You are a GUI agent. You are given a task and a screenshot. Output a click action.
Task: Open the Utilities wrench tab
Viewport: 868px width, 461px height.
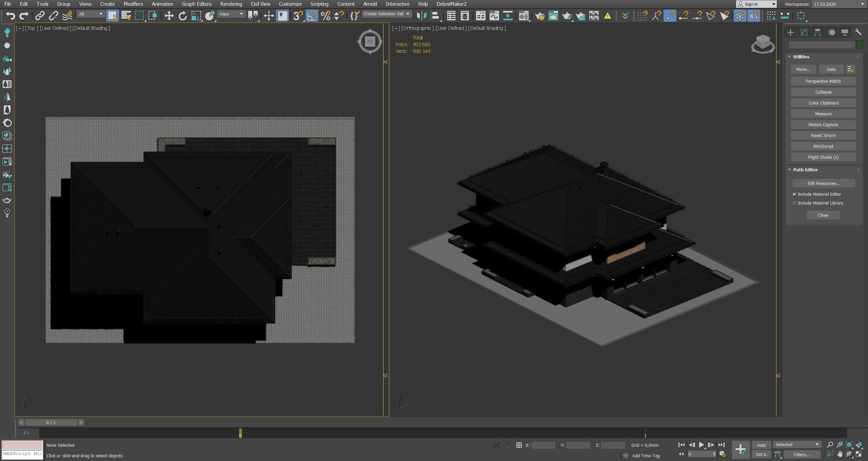858,32
